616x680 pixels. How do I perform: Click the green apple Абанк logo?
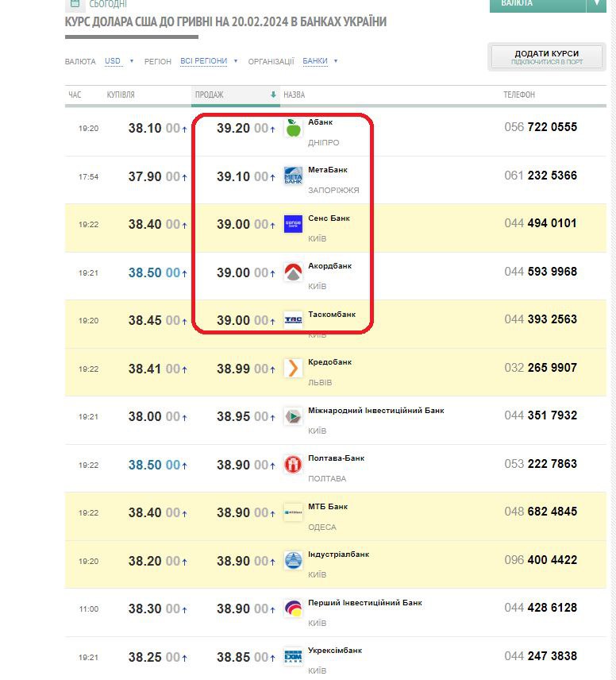tap(293, 128)
